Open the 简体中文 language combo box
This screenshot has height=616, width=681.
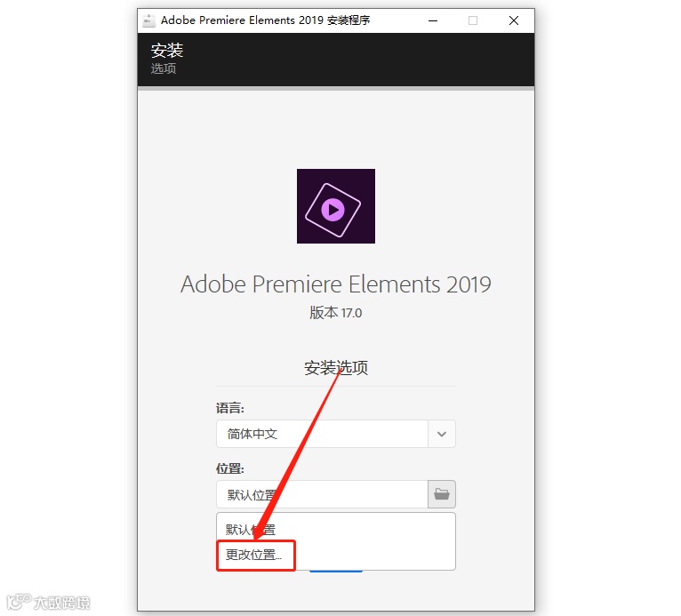[x=336, y=434]
